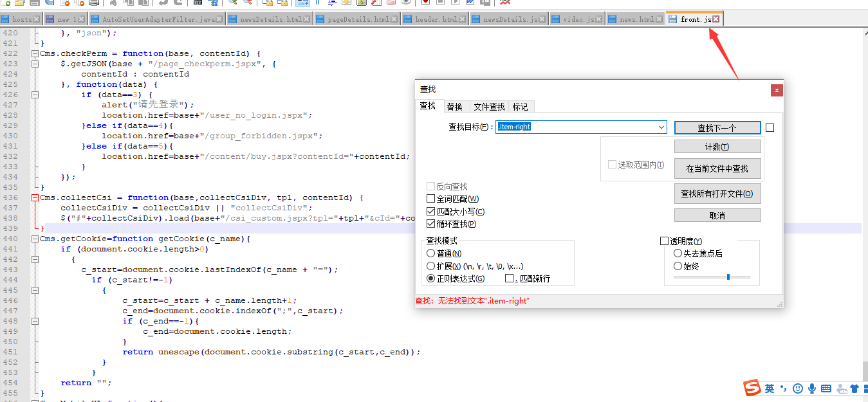The width and height of the screenshot is (868, 402).
Task: Uncheck 循环查找 wrap around checkbox
Action: click(431, 224)
